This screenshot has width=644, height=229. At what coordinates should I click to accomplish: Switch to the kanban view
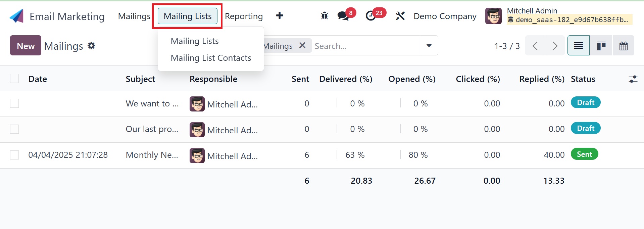(601, 46)
